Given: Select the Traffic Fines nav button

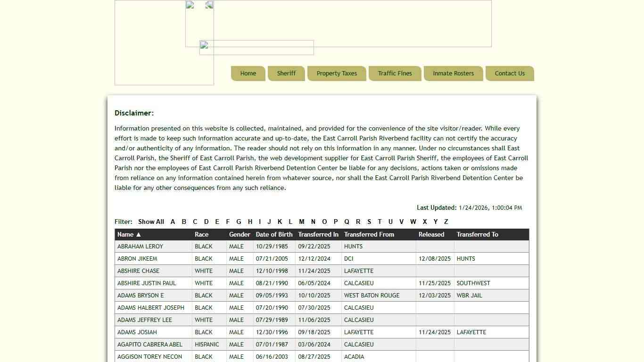Looking at the screenshot, I should [x=395, y=74].
